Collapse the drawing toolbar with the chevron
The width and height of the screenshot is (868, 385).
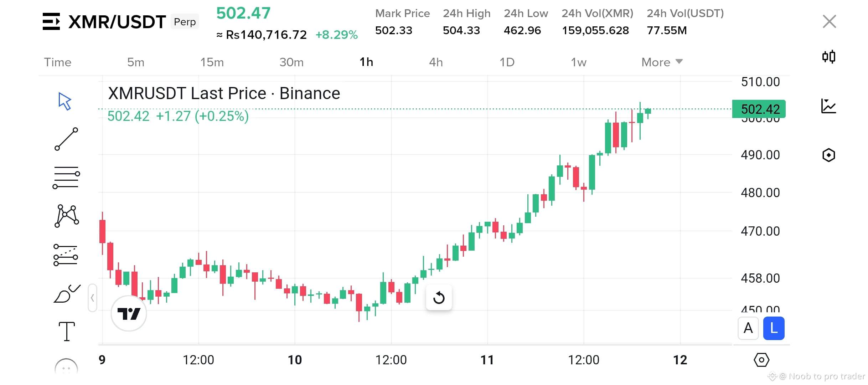pyautogui.click(x=92, y=297)
